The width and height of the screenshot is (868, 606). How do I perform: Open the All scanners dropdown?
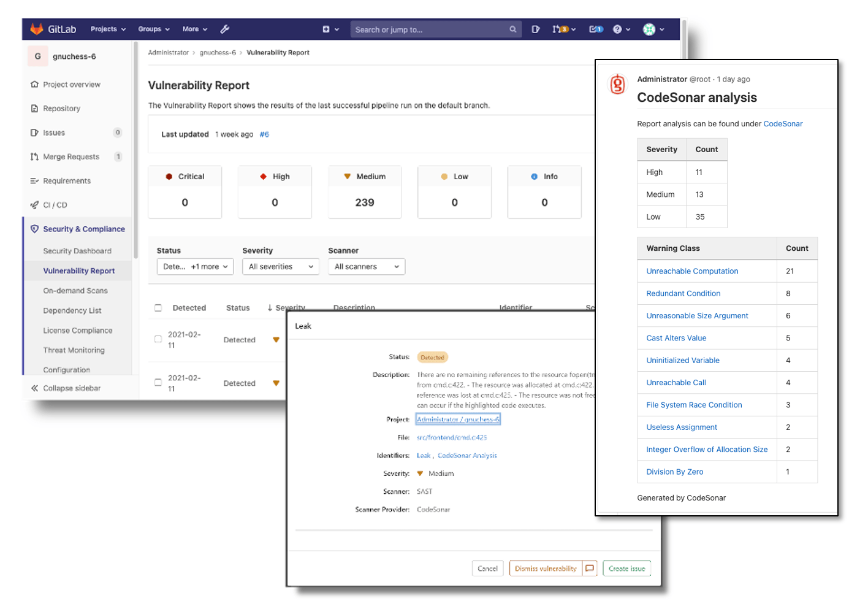(367, 266)
